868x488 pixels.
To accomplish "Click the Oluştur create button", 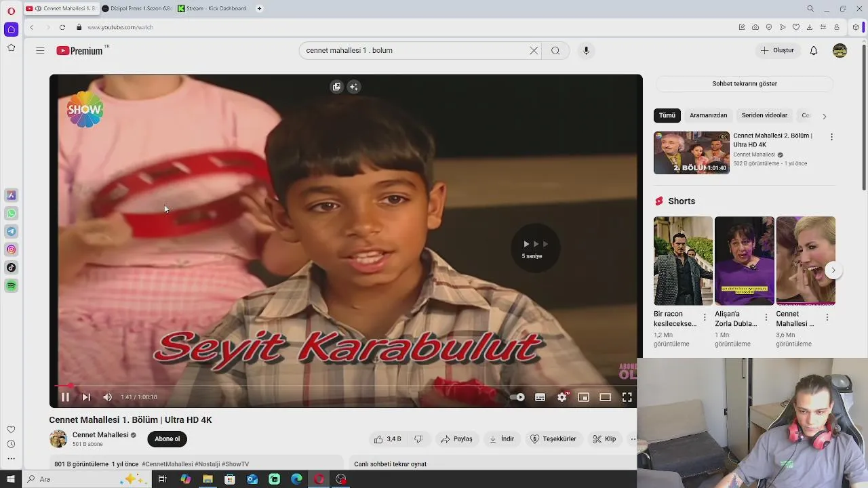I will click(777, 50).
